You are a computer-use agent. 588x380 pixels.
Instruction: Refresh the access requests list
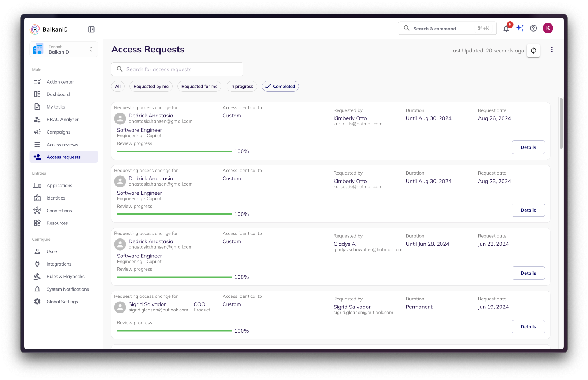pos(533,51)
